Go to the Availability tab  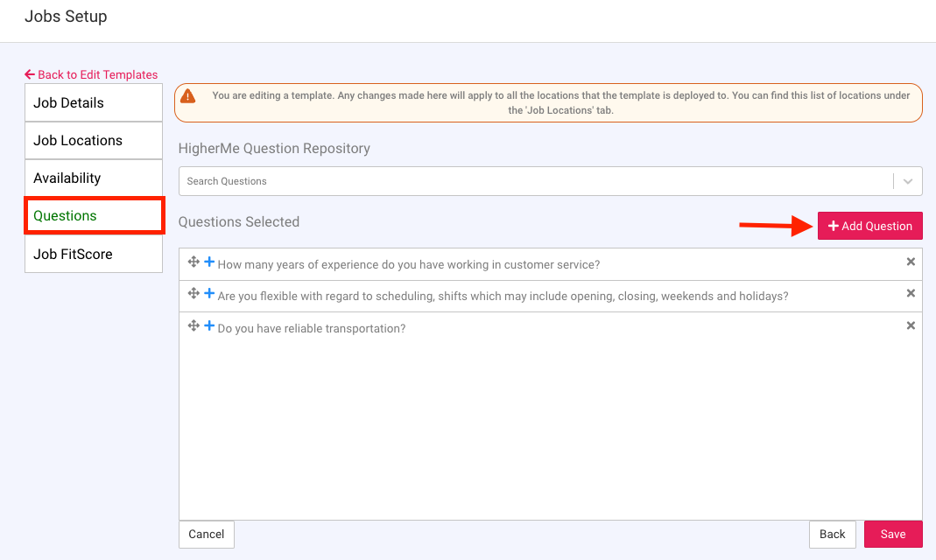tap(94, 178)
